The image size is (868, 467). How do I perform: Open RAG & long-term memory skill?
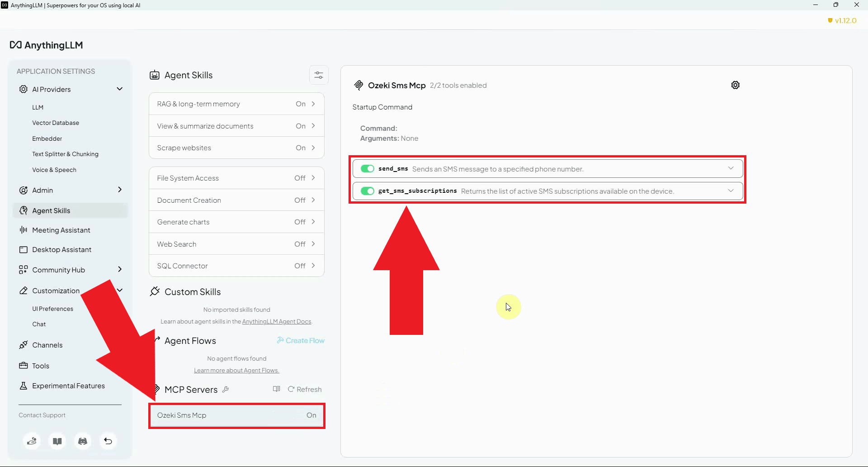[x=236, y=104]
